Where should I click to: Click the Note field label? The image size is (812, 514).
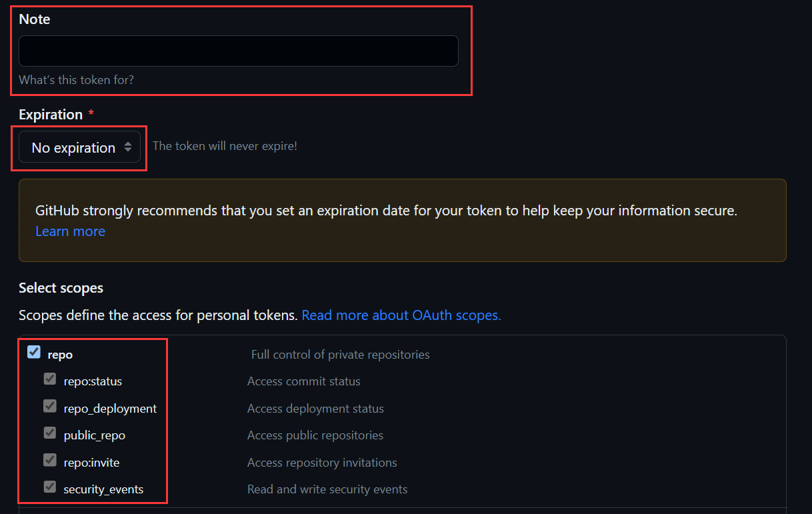35,19
